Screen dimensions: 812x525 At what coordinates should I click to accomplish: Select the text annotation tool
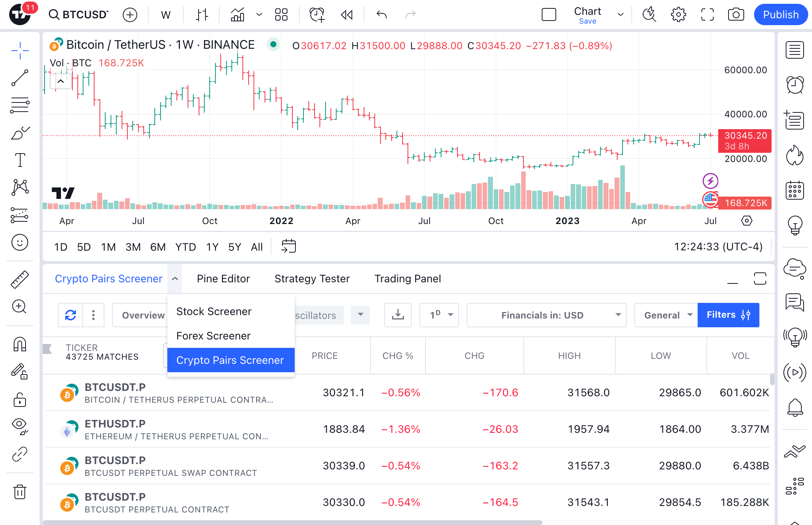[x=20, y=160]
